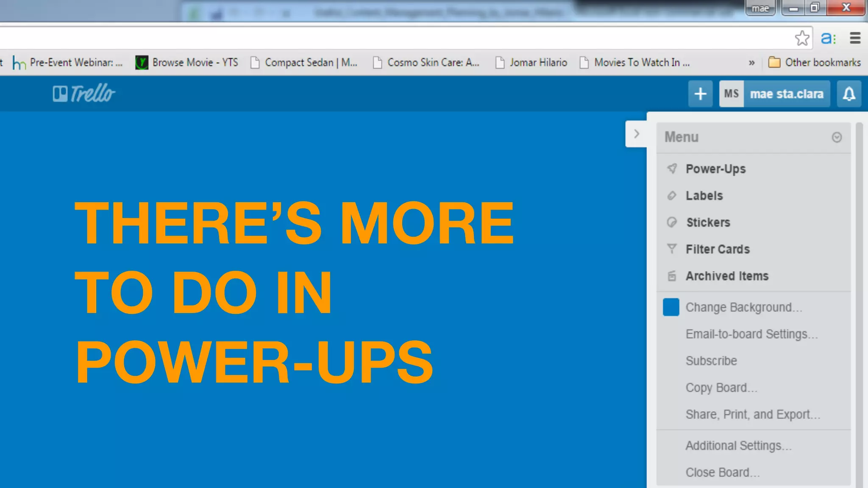Open Browse Movie - YTS bookmark

(186, 63)
